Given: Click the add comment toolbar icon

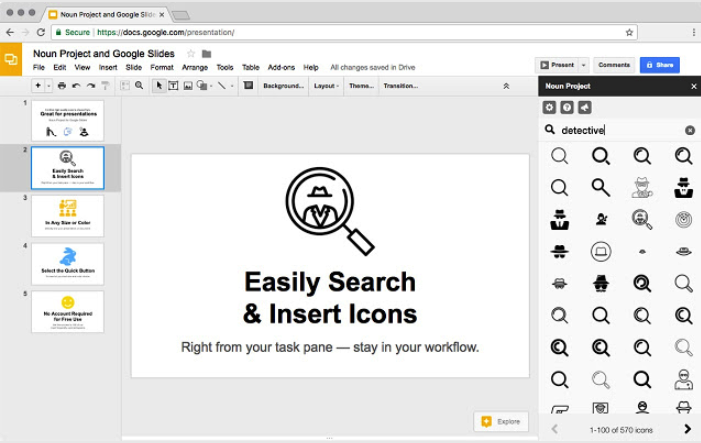Looking at the screenshot, I should coord(248,85).
